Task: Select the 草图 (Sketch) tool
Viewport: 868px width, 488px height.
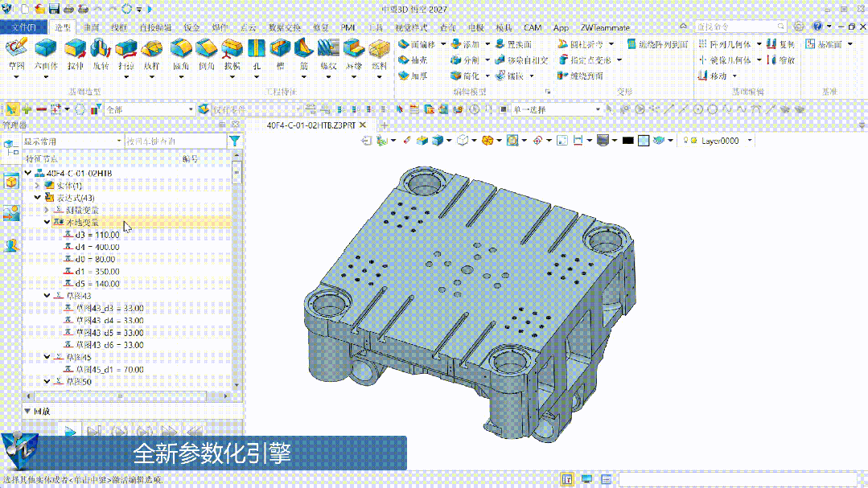Action: pyautogui.click(x=17, y=54)
